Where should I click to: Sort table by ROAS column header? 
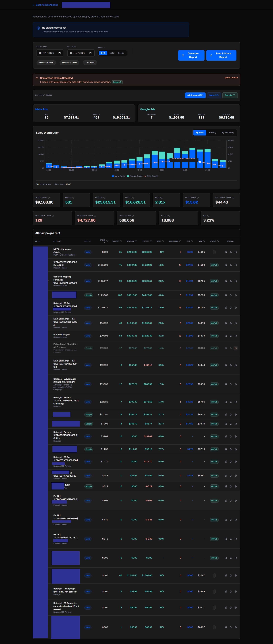(159, 241)
